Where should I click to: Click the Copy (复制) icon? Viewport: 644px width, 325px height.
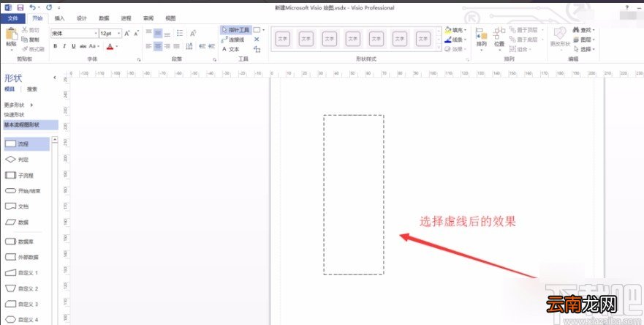(x=25, y=40)
